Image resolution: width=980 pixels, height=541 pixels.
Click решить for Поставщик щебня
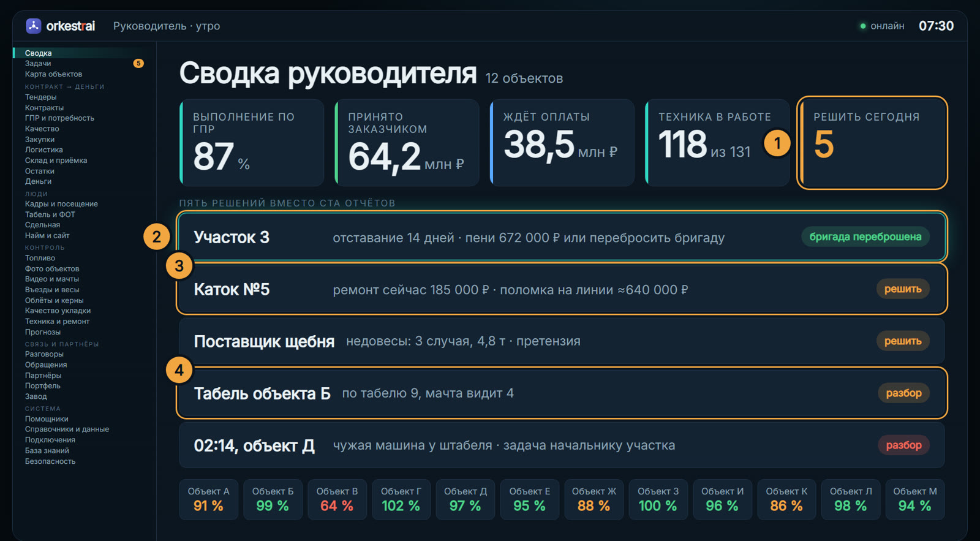903,341
